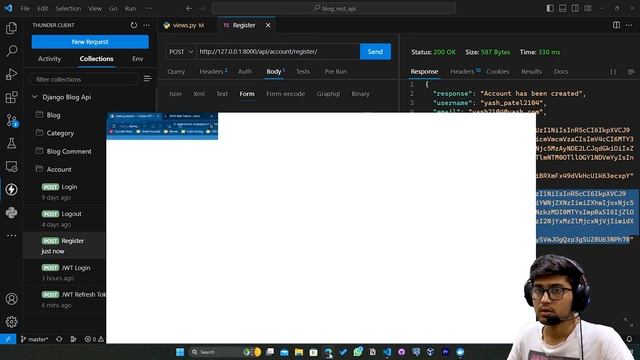Open the Manage settings gear

[x=11, y=322]
